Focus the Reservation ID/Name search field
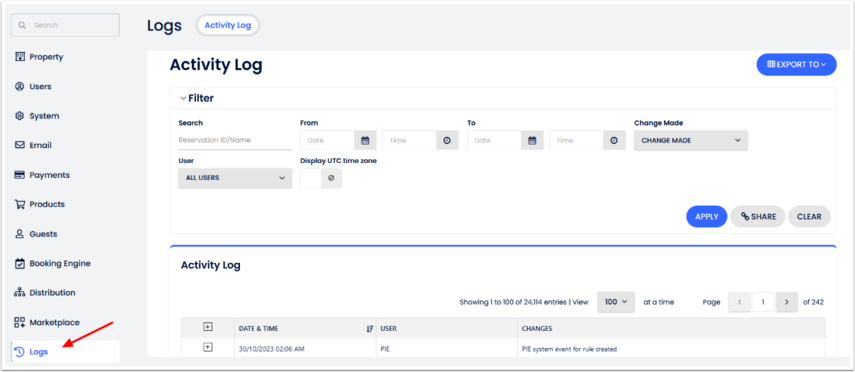The image size is (855, 372). click(x=235, y=140)
